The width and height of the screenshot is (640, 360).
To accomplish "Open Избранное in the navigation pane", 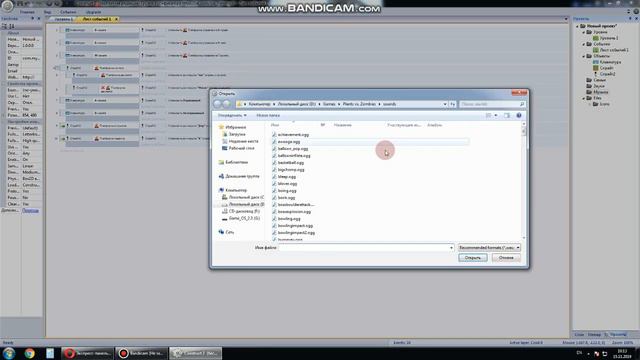I will pos(236,127).
